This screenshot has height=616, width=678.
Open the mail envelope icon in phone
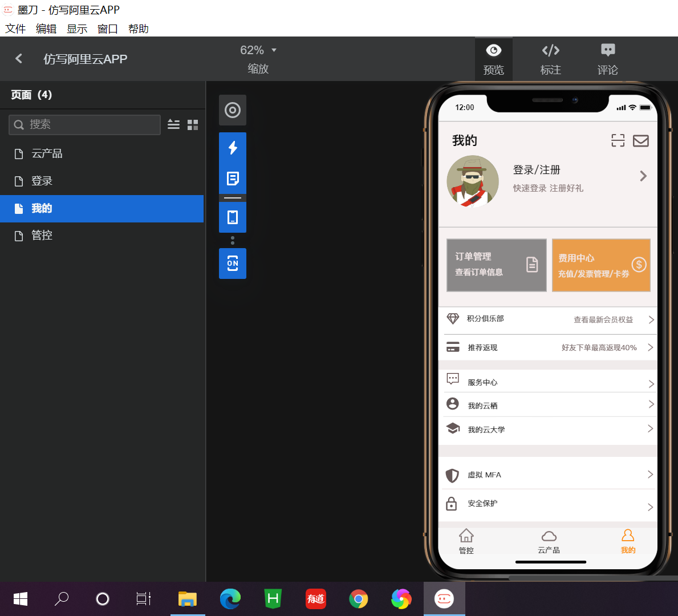(x=641, y=140)
